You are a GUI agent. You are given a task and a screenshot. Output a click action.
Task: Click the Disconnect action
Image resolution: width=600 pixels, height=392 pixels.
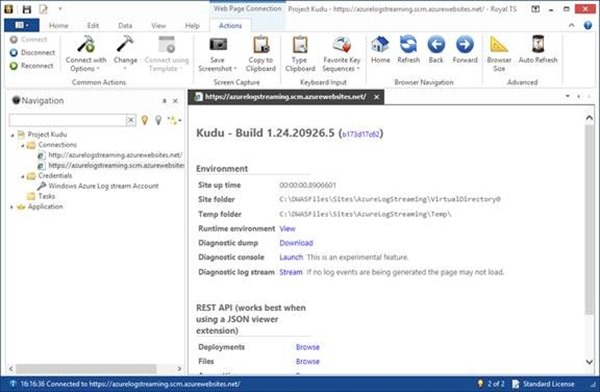click(33, 52)
